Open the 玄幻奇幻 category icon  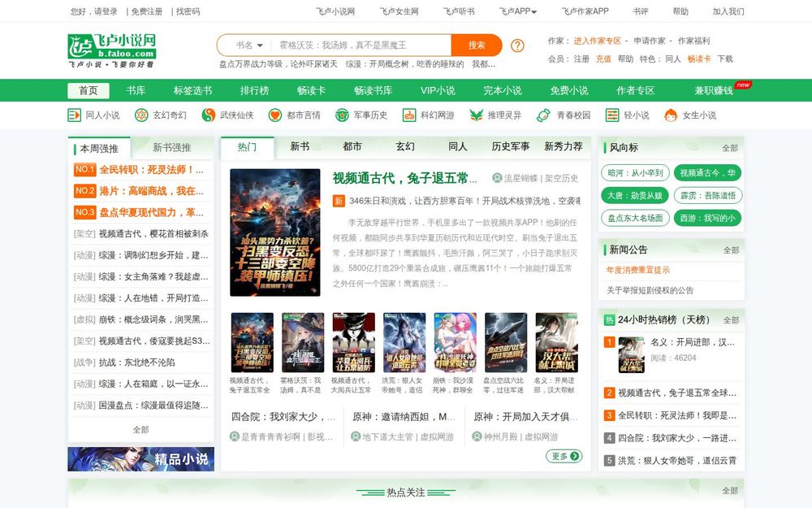tap(141, 115)
